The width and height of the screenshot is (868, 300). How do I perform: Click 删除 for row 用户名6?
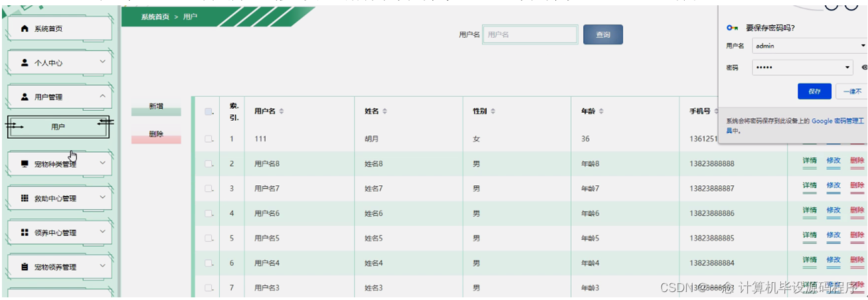click(x=857, y=211)
